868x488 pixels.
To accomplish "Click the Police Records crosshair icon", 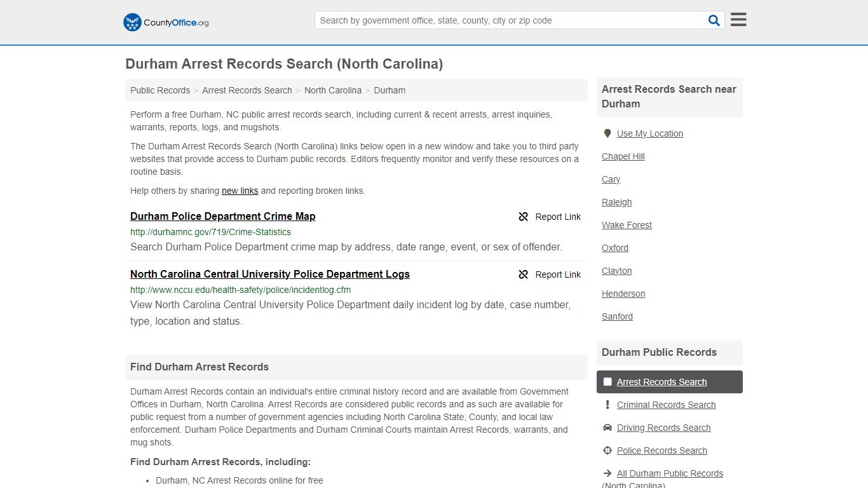I will coord(607,451).
